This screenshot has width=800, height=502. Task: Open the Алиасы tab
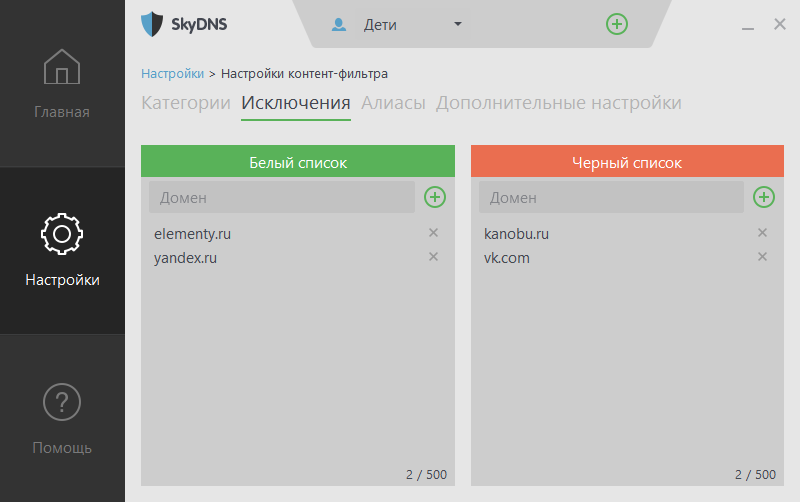click(x=393, y=103)
